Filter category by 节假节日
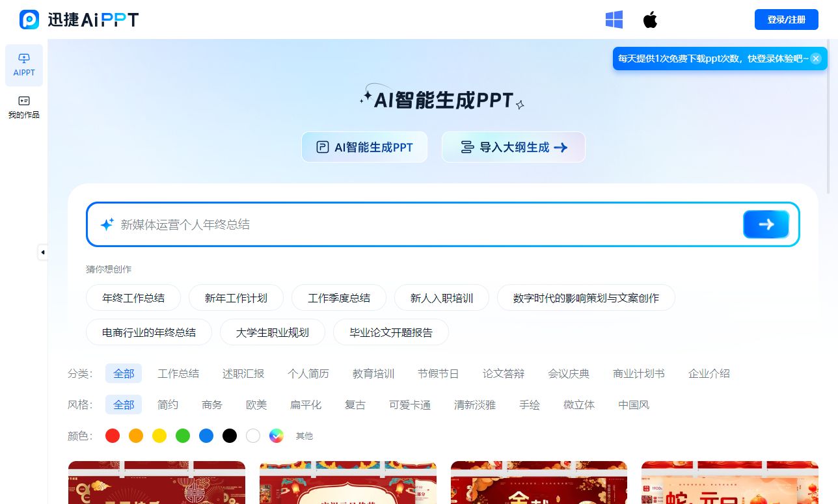 point(439,373)
